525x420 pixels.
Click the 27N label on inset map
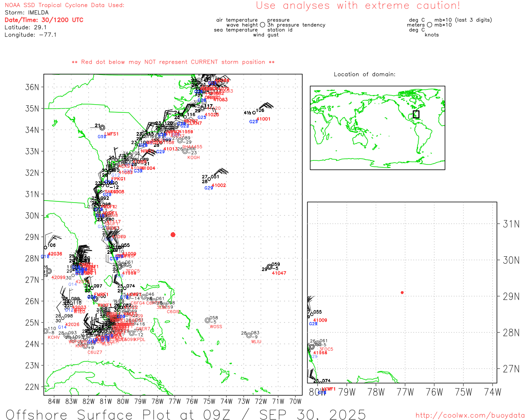click(x=511, y=369)
